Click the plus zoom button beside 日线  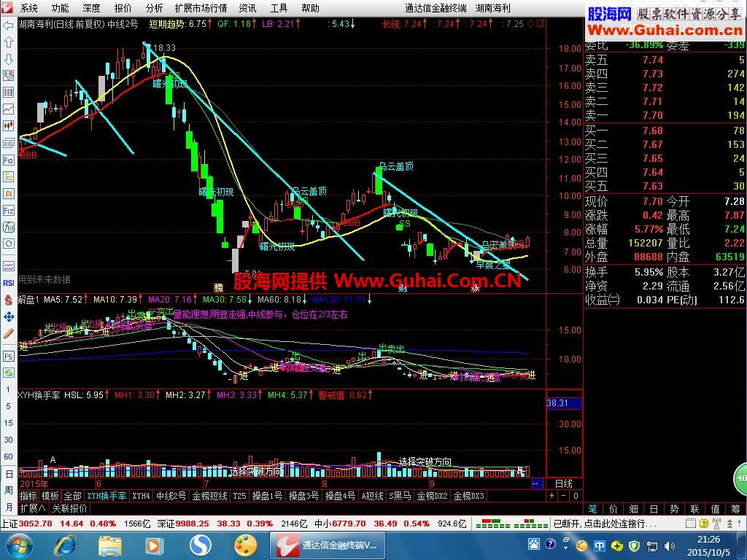[x=552, y=496]
